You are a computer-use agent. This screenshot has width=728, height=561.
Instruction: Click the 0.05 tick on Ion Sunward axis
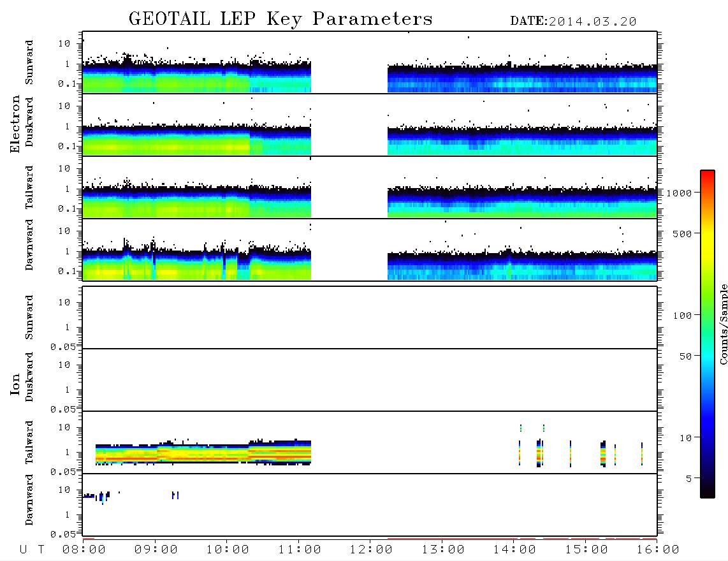(62, 347)
